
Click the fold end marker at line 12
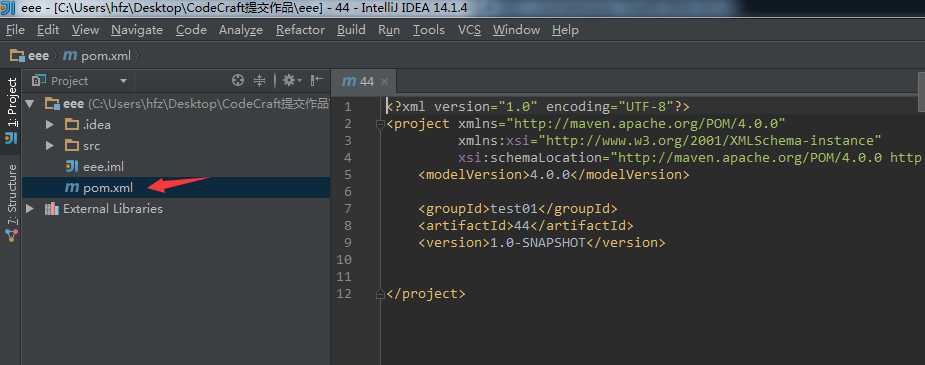point(381,294)
